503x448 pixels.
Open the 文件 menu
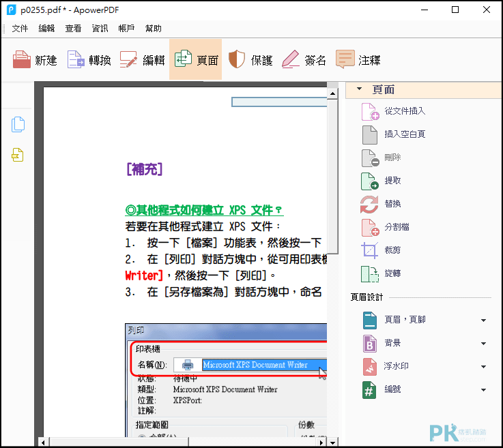[x=20, y=29]
